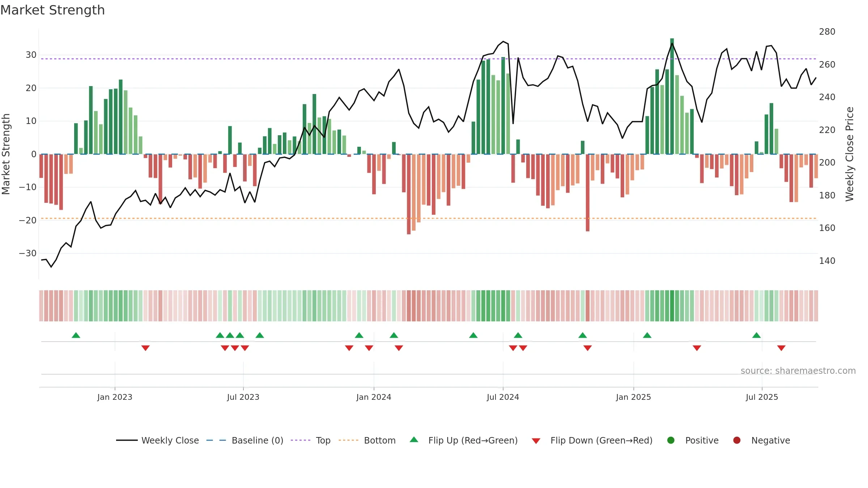Screen dimensions: 868x488
Task: Click the Jan 2023 x-axis label
Action: click(115, 397)
